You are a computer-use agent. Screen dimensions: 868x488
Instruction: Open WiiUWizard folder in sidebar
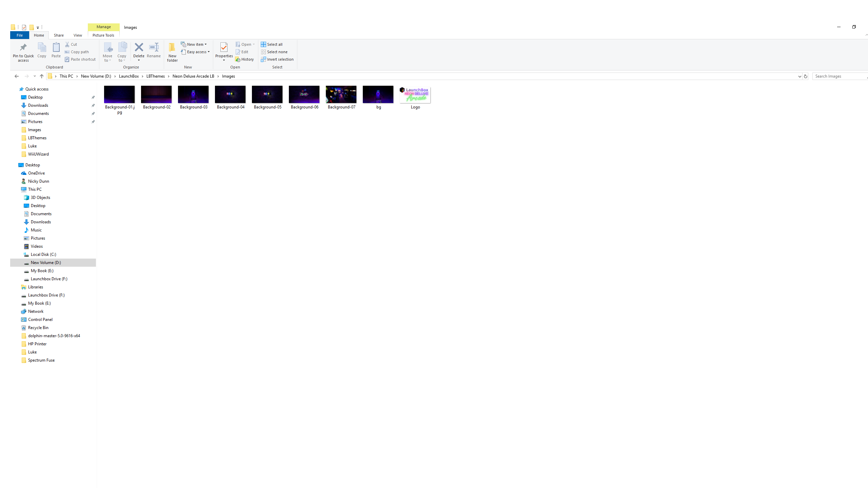[38, 154]
